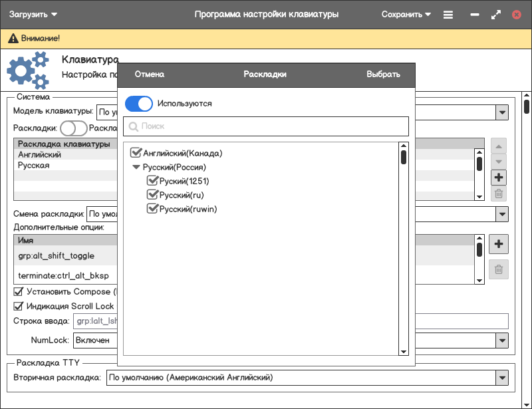Click the Поиск search field
The height and width of the screenshot is (409, 532).
point(266,126)
